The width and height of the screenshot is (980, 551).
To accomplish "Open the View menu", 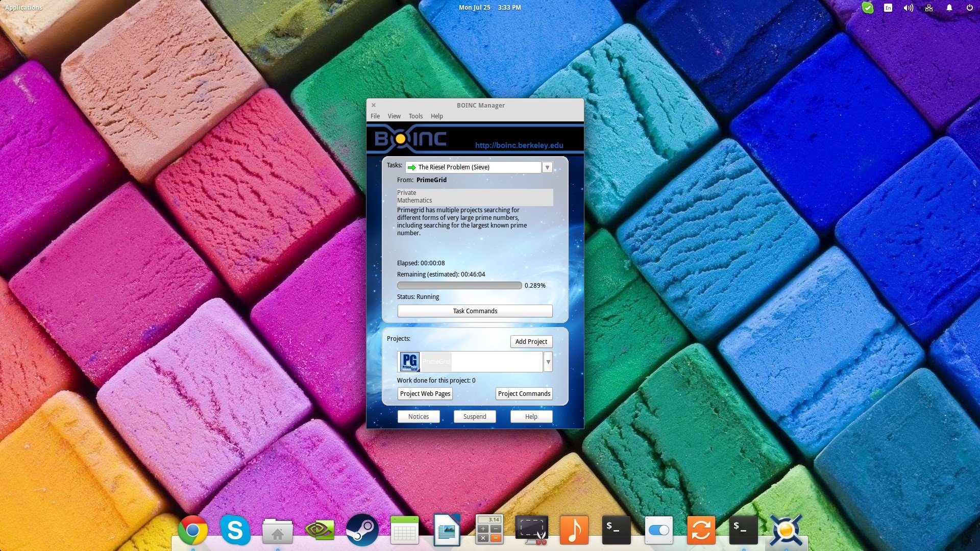I will tap(394, 116).
